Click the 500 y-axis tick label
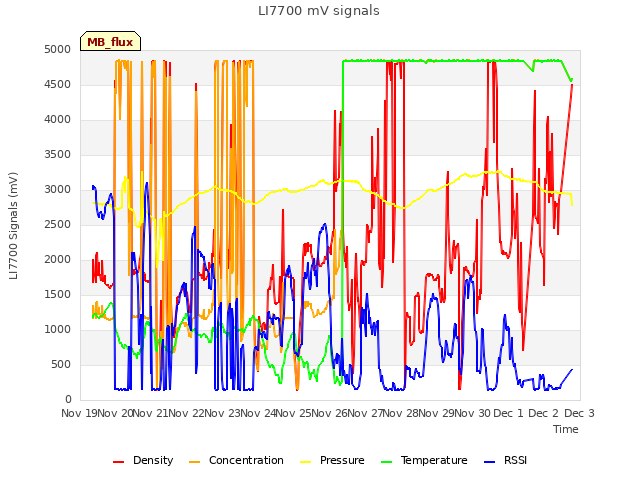The width and height of the screenshot is (640, 480). point(61,364)
